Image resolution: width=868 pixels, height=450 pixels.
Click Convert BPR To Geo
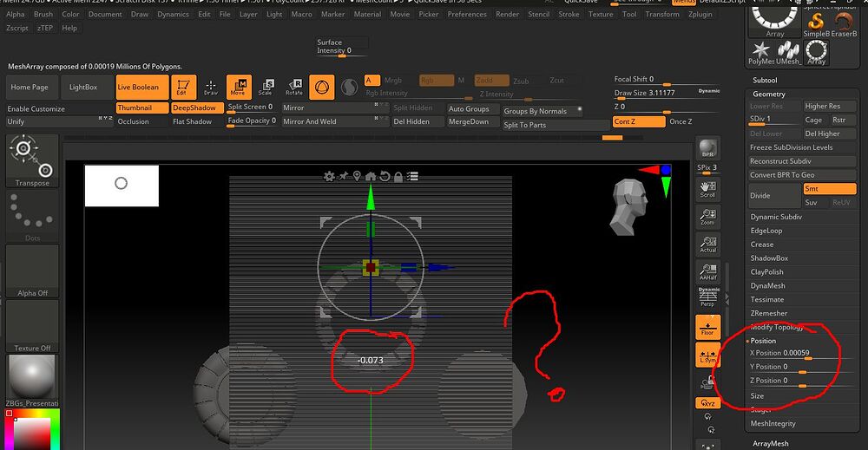click(x=801, y=175)
